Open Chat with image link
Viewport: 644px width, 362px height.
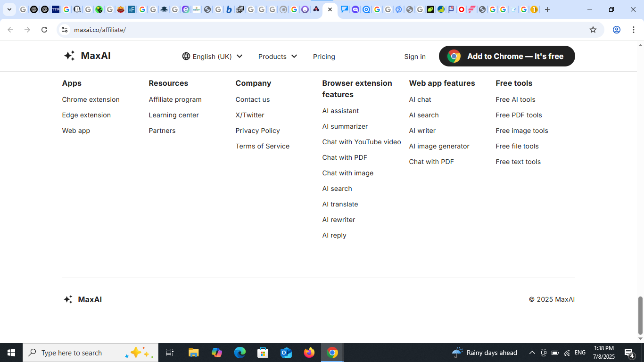pyautogui.click(x=348, y=173)
